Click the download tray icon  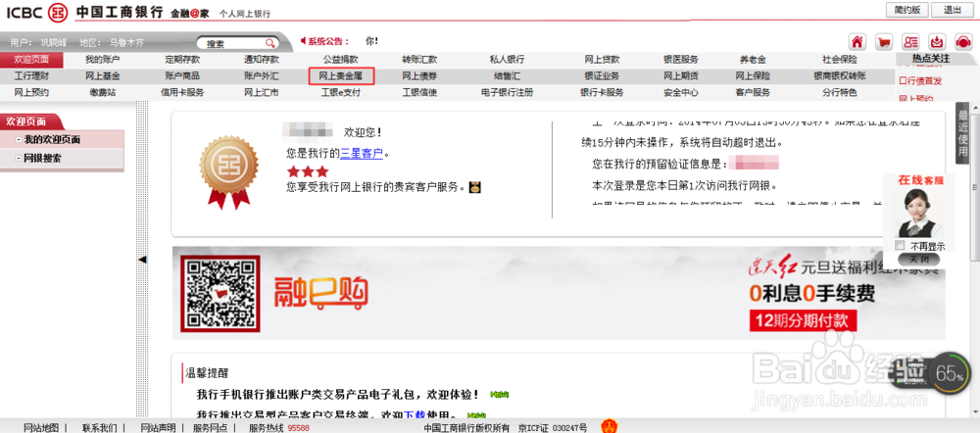tap(937, 42)
